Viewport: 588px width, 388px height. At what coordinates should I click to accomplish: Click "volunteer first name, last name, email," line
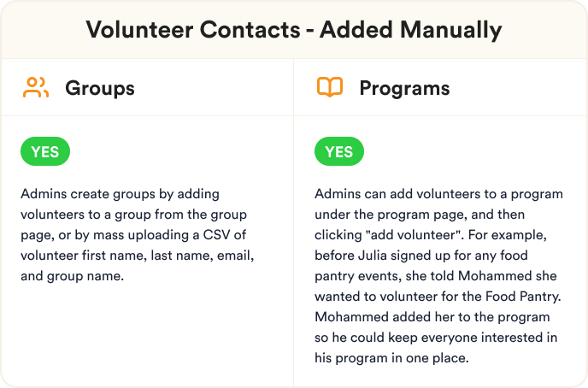[x=138, y=256]
